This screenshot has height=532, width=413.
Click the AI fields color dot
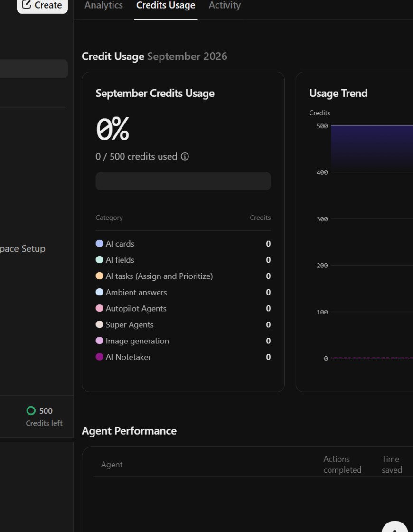point(99,259)
